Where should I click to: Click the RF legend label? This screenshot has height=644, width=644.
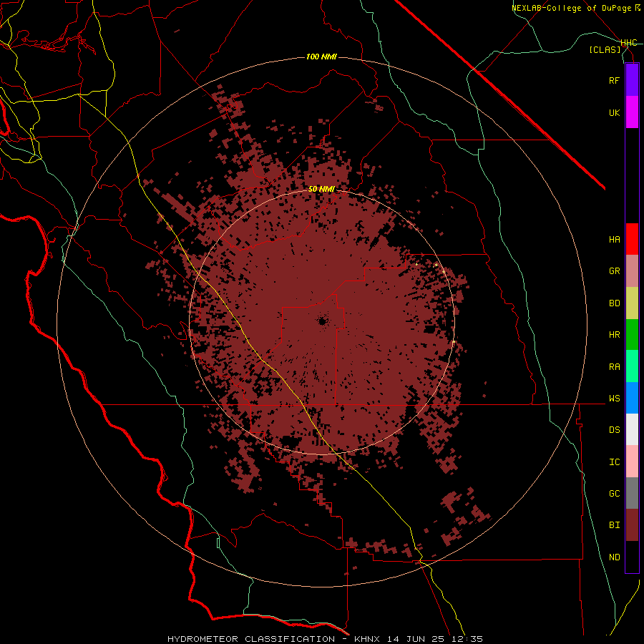(x=614, y=80)
